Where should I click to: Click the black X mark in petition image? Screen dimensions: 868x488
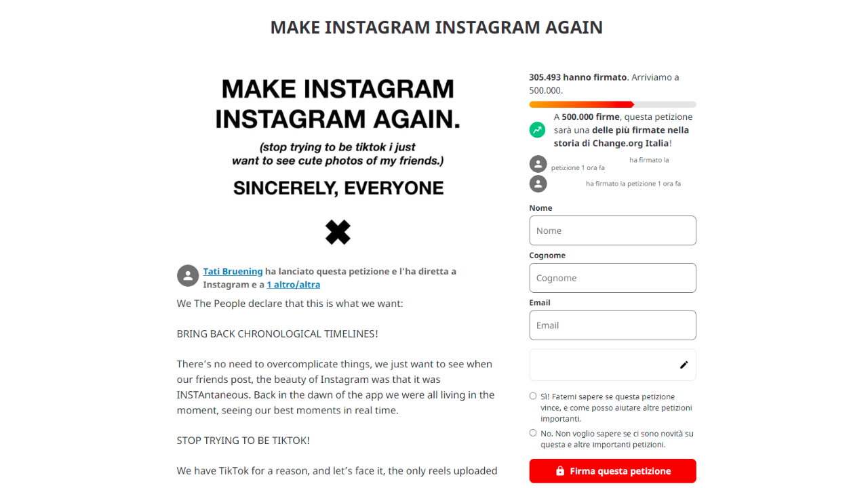338,232
